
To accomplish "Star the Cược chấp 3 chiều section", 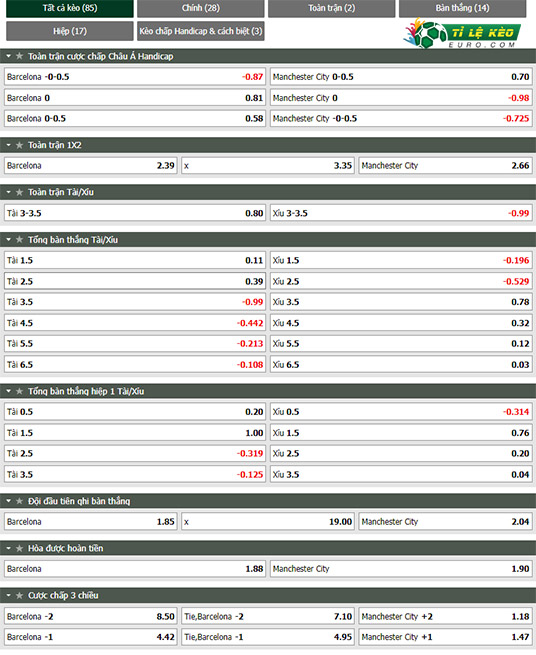I will point(19,596).
